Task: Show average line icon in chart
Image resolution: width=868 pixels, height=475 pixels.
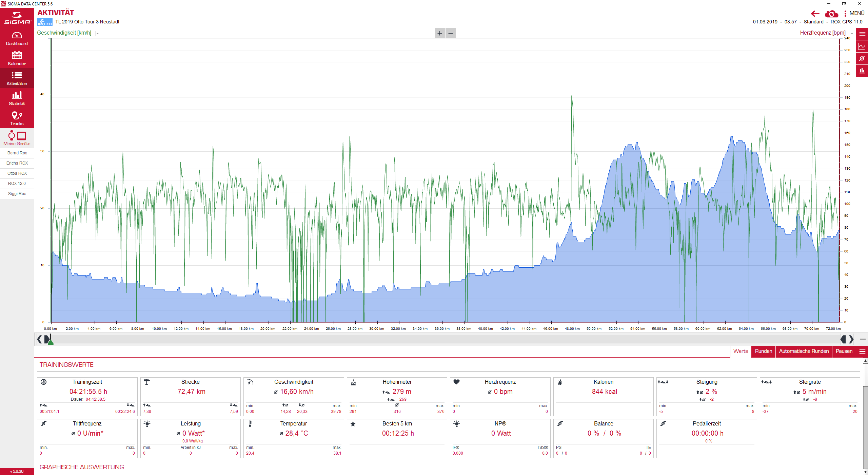Action: [862, 59]
